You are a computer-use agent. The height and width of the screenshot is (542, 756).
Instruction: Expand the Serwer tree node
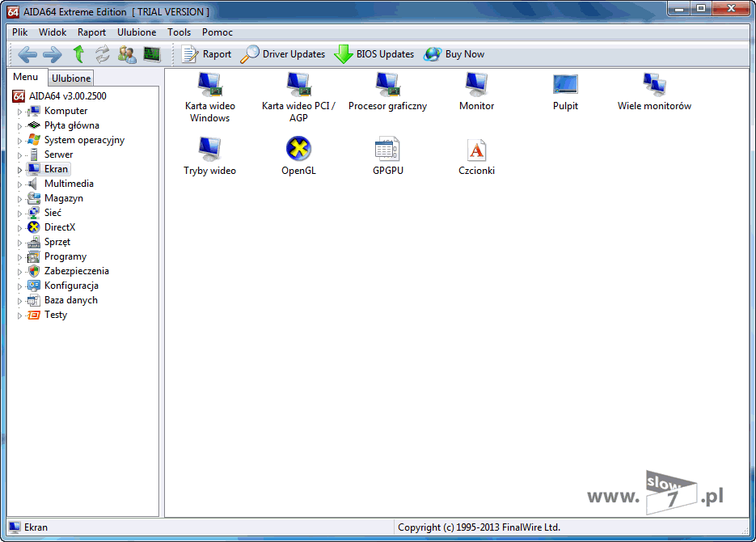click(19, 155)
